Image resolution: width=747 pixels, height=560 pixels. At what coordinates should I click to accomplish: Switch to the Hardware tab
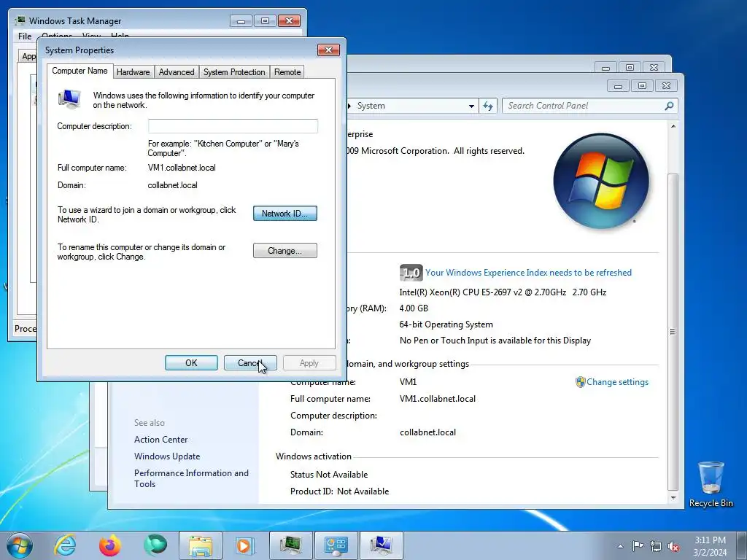click(133, 72)
